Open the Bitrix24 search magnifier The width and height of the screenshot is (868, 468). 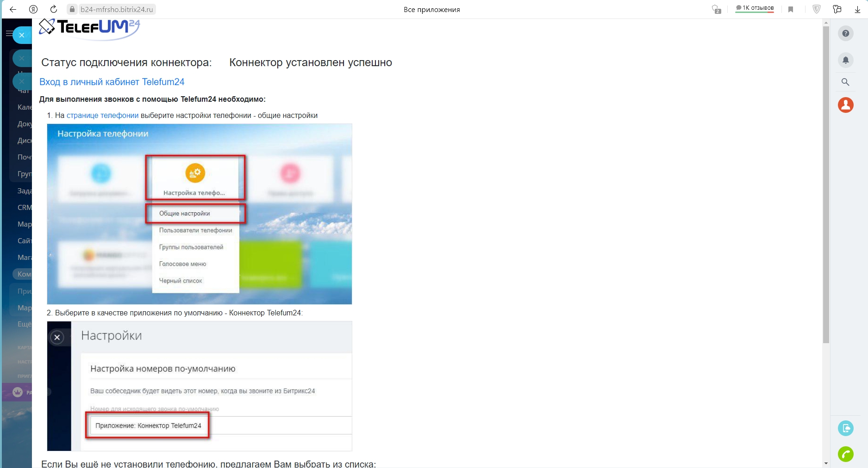845,82
